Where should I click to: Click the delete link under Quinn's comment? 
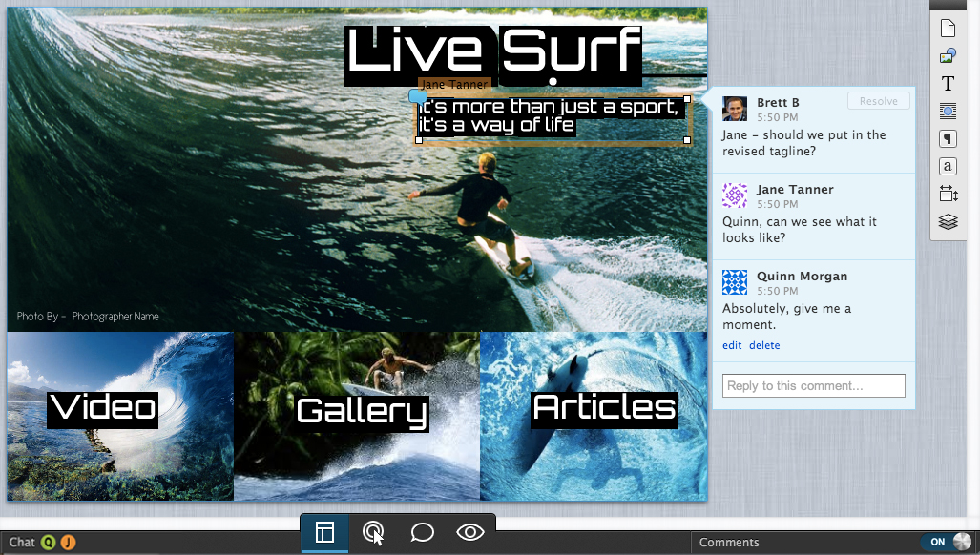(x=764, y=345)
